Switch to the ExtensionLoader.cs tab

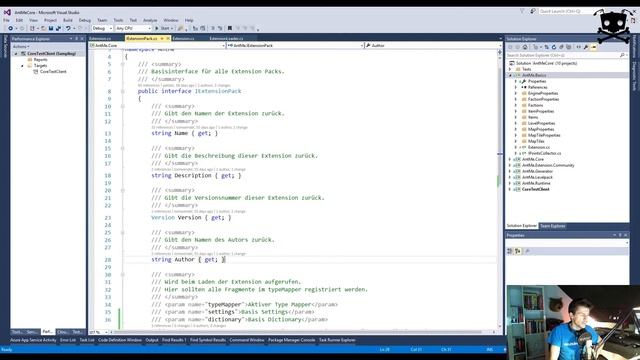coord(226,38)
